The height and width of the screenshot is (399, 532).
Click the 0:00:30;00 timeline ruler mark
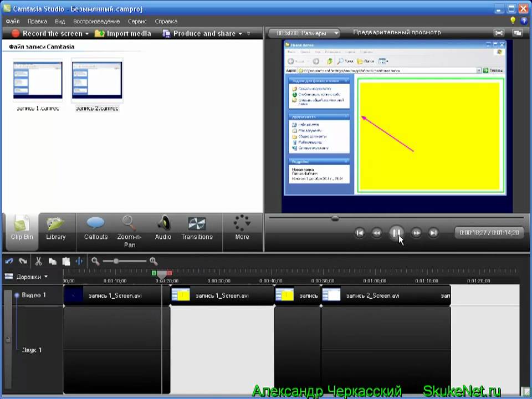click(x=219, y=281)
